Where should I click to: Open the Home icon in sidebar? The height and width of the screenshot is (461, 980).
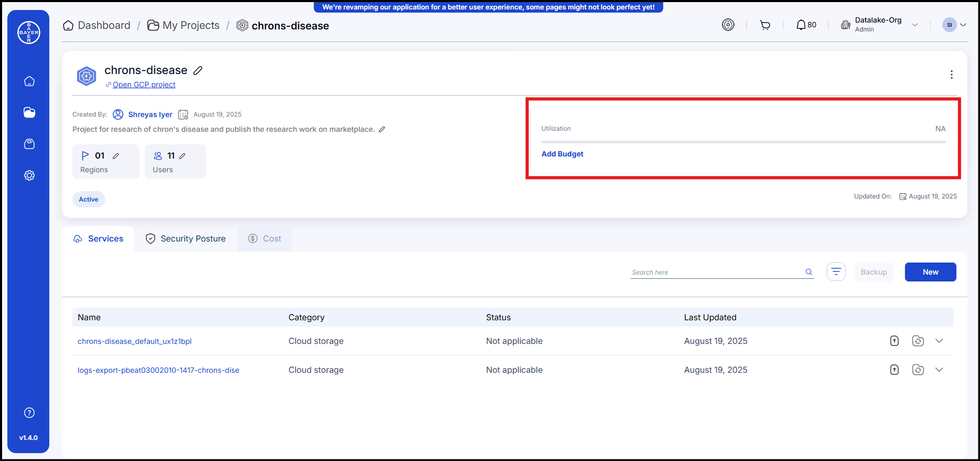coord(29,81)
